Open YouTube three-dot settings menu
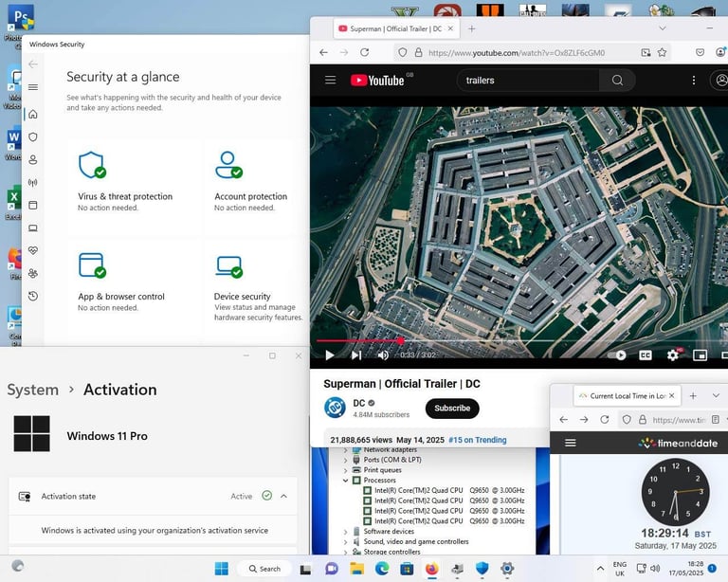The width and height of the screenshot is (728, 582). 694,81
